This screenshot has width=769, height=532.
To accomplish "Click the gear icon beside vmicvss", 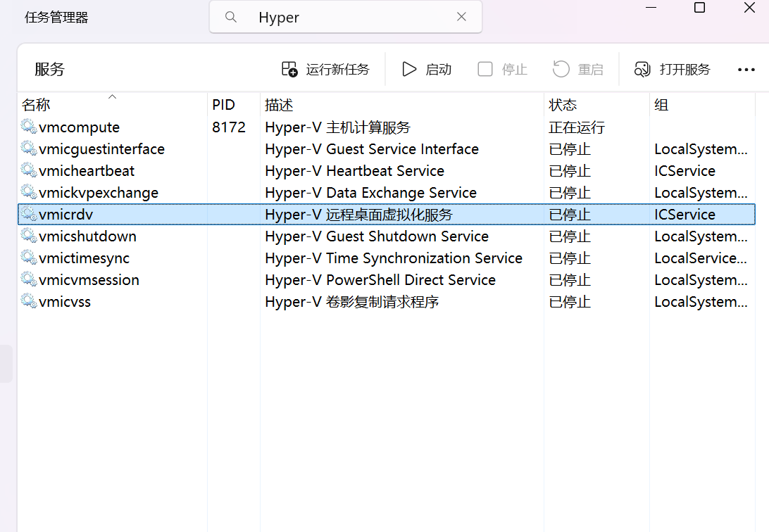I will pos(29,300).
